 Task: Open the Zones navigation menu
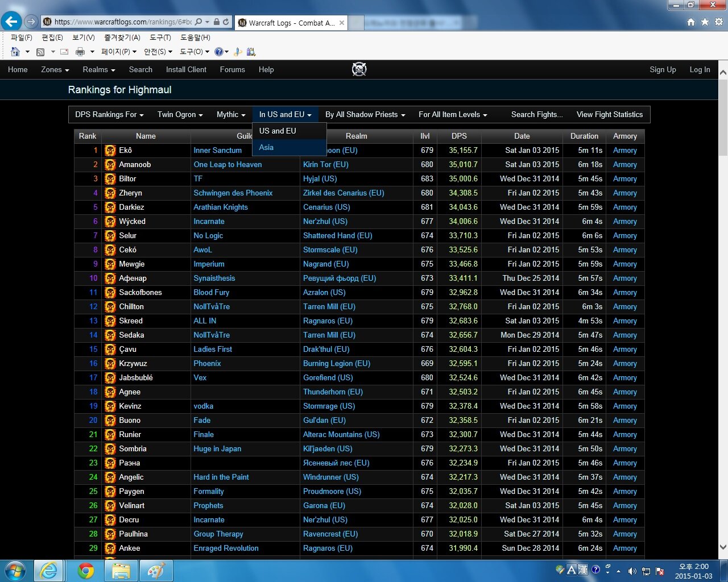coord(55,69)
